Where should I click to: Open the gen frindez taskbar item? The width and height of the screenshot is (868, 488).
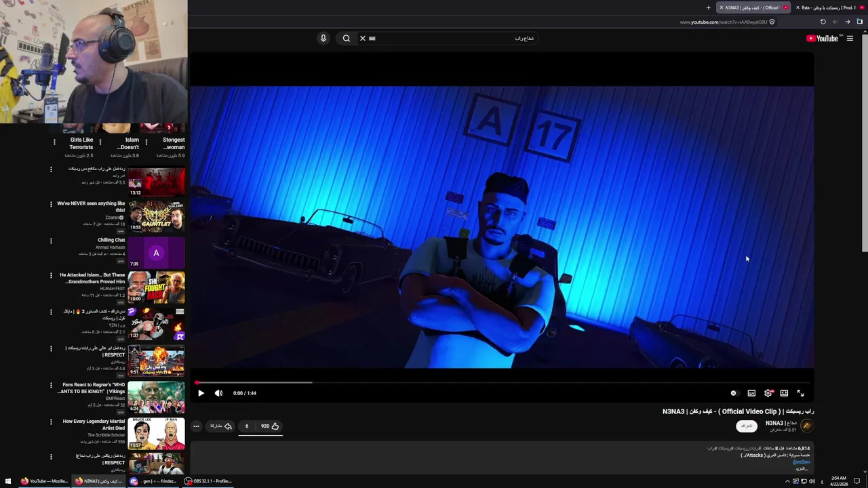[x=153, y=481]
